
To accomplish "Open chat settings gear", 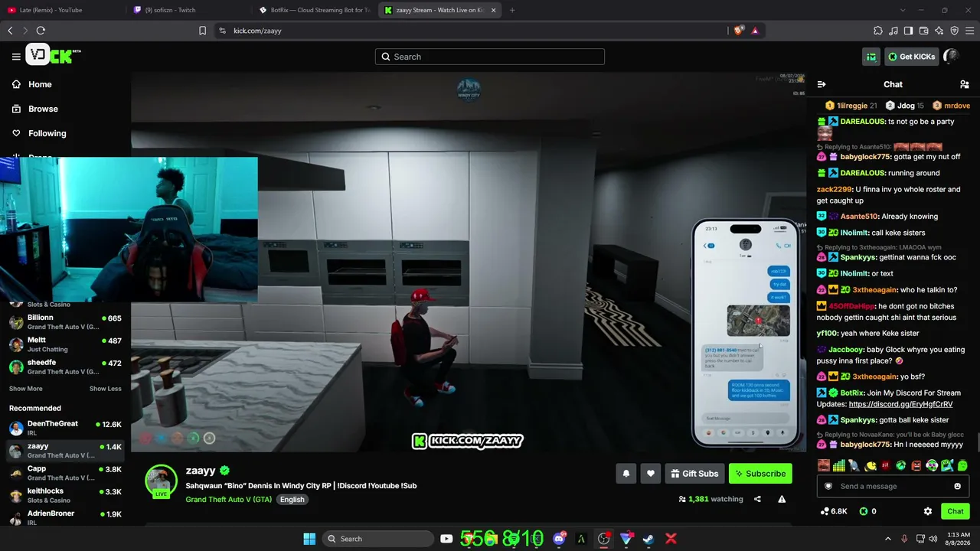I will pyautogui.click(x=928, y=511).
